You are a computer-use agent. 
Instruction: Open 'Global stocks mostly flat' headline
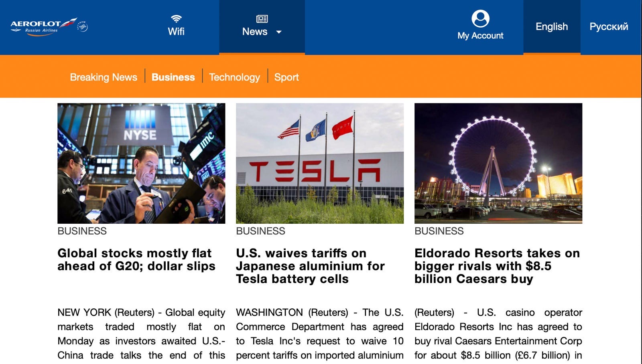[x=136, y=260]
